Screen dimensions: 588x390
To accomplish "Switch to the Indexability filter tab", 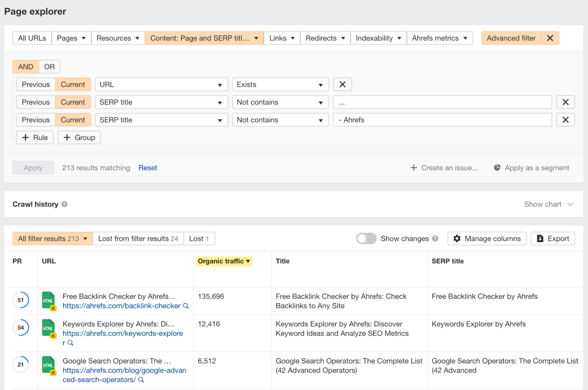I will click(x=378, y=38).
